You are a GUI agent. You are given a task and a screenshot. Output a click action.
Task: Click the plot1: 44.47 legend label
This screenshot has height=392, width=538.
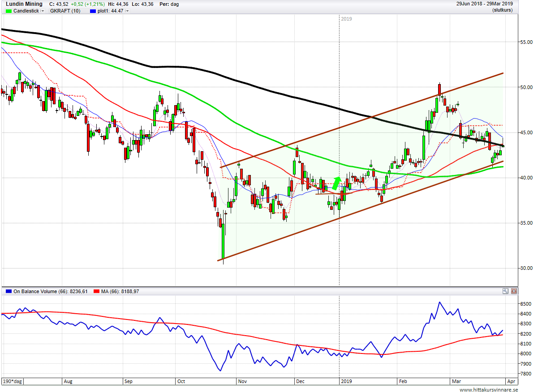pyautogui.click(x=111, y=11)
